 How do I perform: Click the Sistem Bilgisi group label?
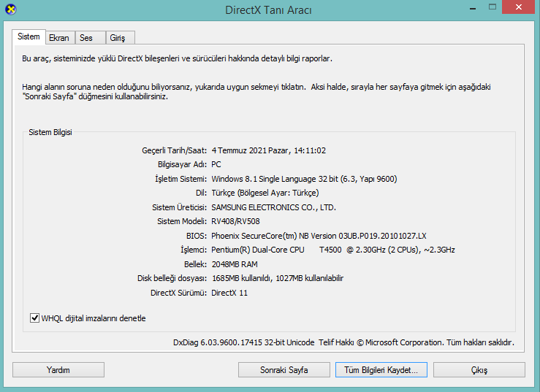(50, 132)
